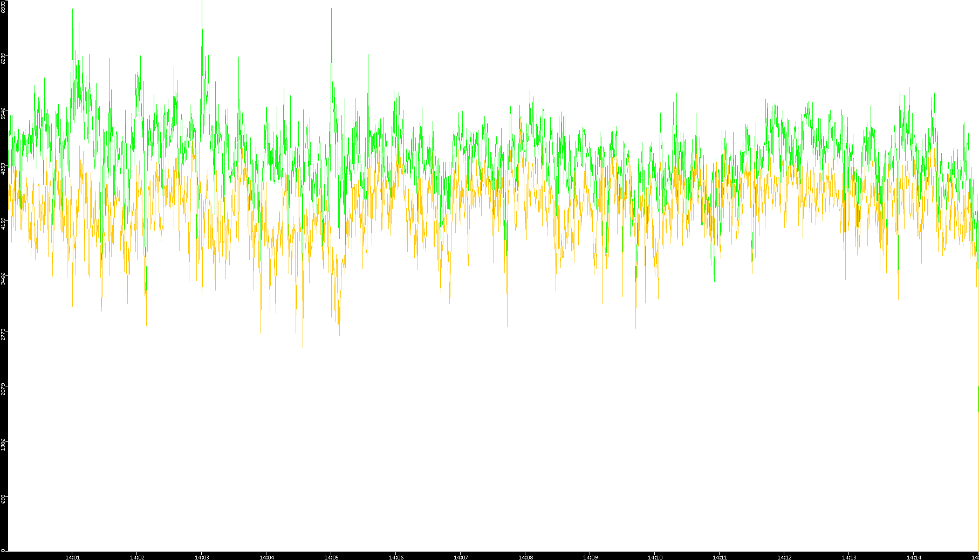Click the 14:14 time marker
This screenshot has width=979, height=560.
(x=914, y=557)
